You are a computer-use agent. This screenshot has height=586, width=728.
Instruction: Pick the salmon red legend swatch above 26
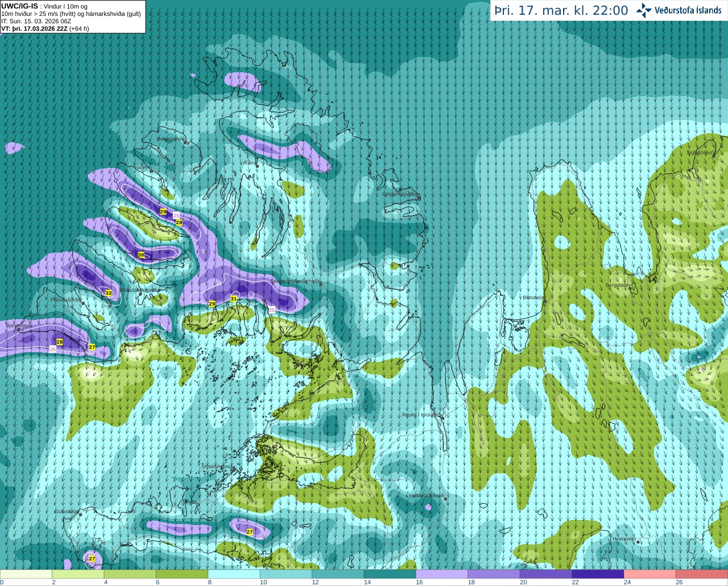702,574
